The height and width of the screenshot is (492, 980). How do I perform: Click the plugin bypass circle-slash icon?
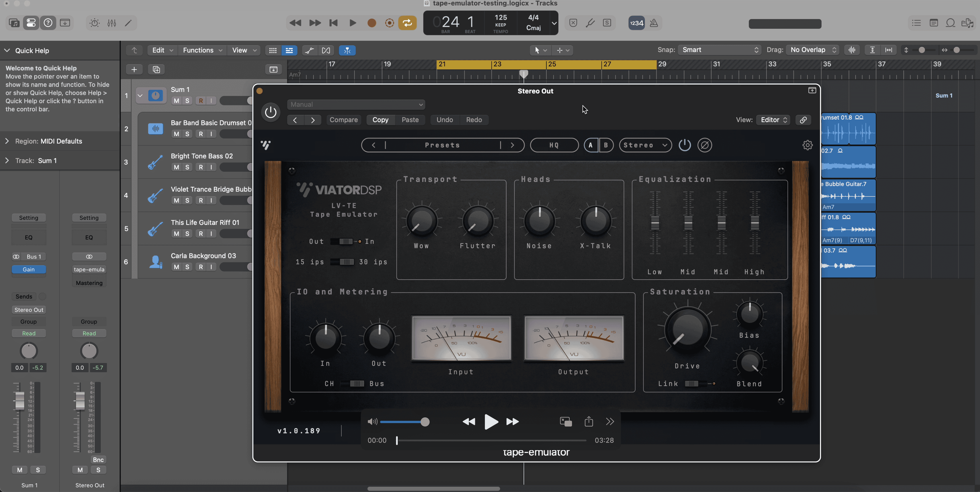tap(705, 145)
